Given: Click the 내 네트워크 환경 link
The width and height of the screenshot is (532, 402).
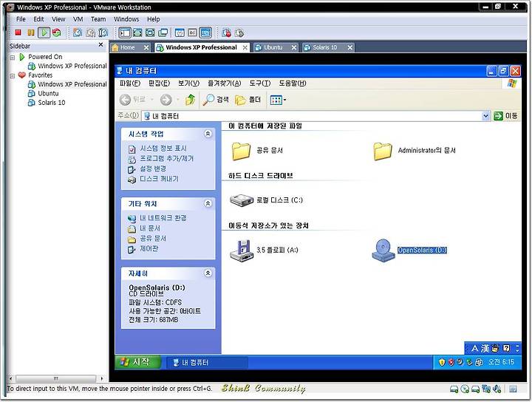Looking at the screenshot, I should [x=163, y=218].
